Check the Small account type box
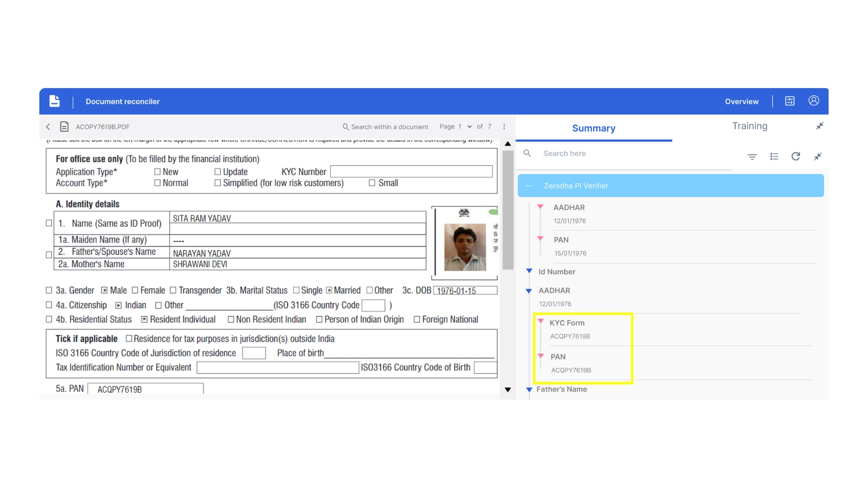868x488 pixels. [x=372, y=183]
